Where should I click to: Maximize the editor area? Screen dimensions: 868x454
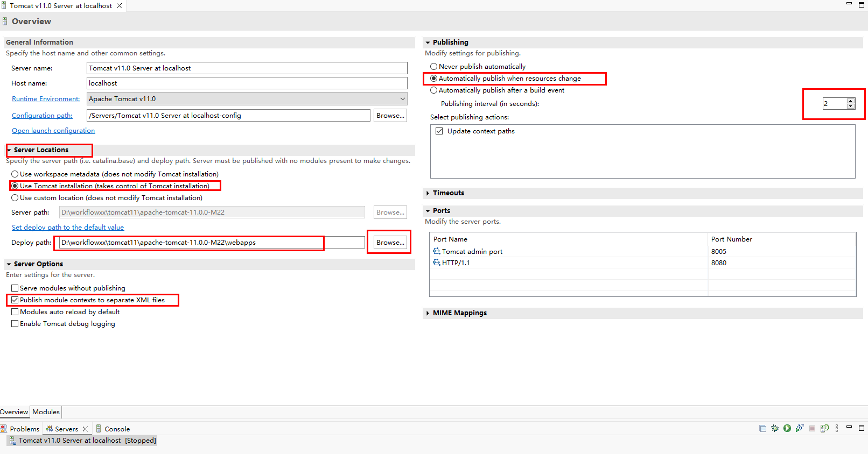[x=862, y=4]
